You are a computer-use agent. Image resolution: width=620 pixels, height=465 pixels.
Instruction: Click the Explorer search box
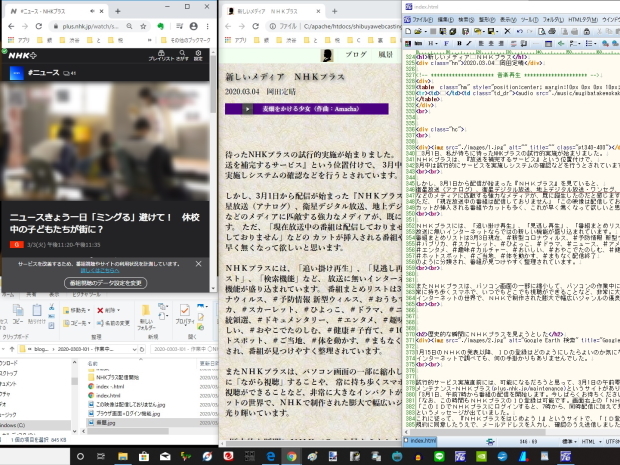(x=183, y=349)
